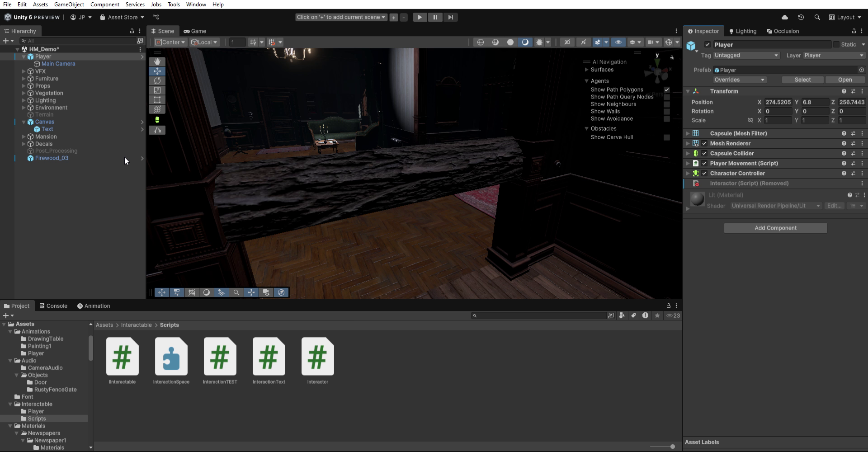Screen dimensions: 868x452
Task: Select Firewood_03 in the Hierarchy
Action: 52,158
